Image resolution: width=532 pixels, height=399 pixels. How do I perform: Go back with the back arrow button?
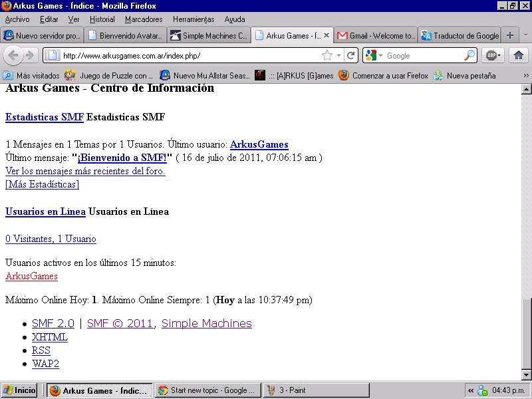[13, 55]
